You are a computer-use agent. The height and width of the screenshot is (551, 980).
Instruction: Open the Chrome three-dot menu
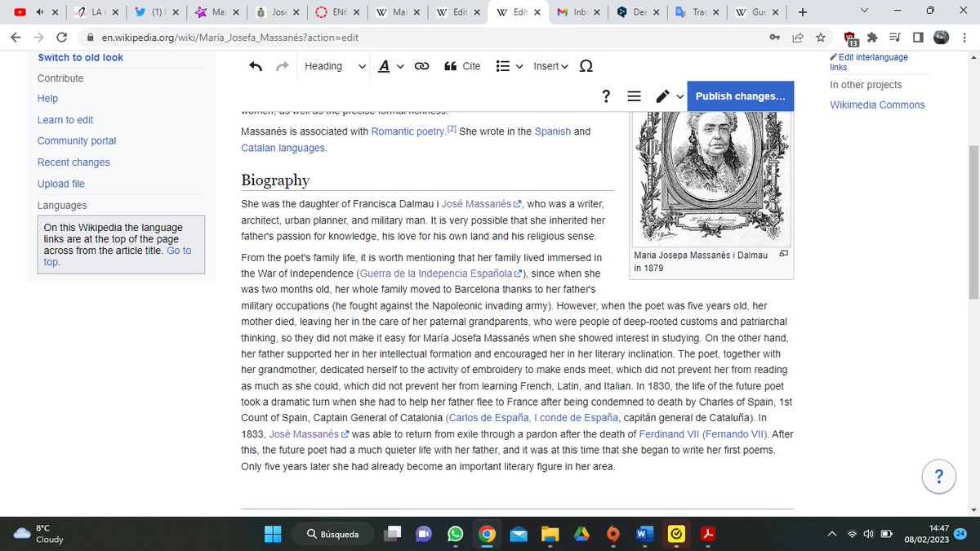pos(964,38)
